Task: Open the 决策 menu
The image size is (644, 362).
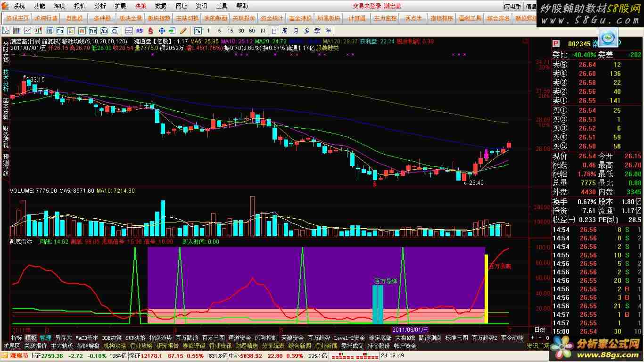Action: [x=140, y=6]
